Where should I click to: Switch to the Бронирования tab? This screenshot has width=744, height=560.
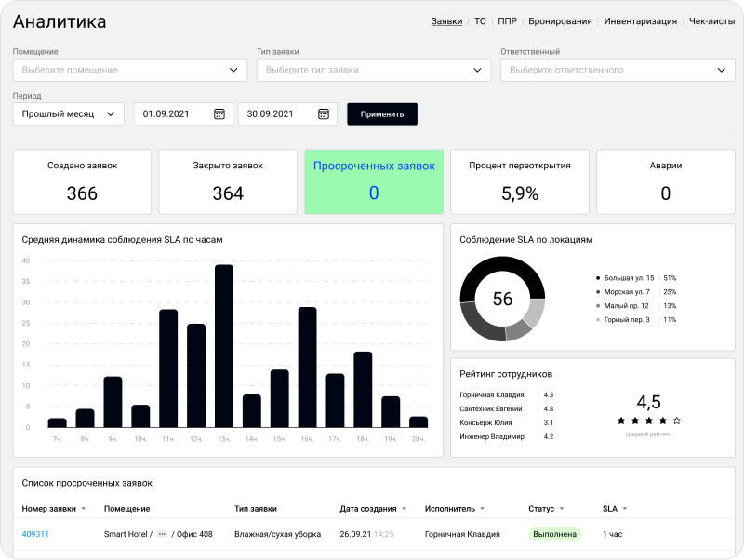click(x=560, y=20)
